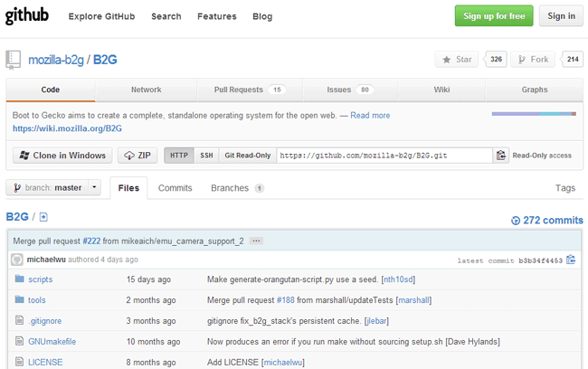The image size is (588, 369).
Task: Open mozilla-b2g owner link
Action: click(56, 60)
